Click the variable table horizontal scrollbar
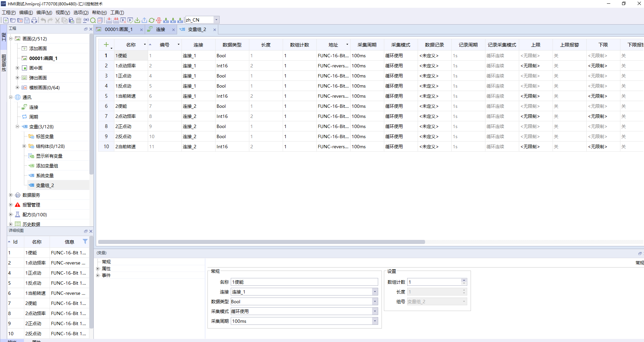644x342 pixels. pos(261,242)
